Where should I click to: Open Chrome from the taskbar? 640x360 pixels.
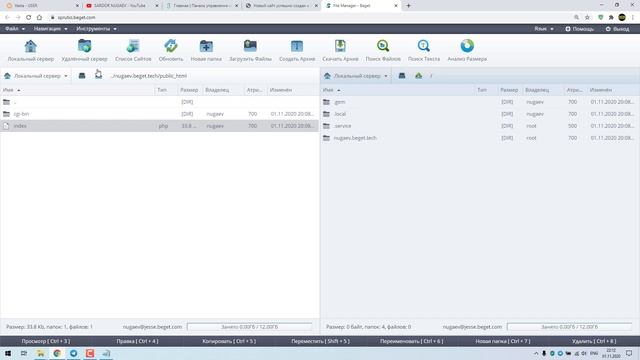click(x=57, y=353)
